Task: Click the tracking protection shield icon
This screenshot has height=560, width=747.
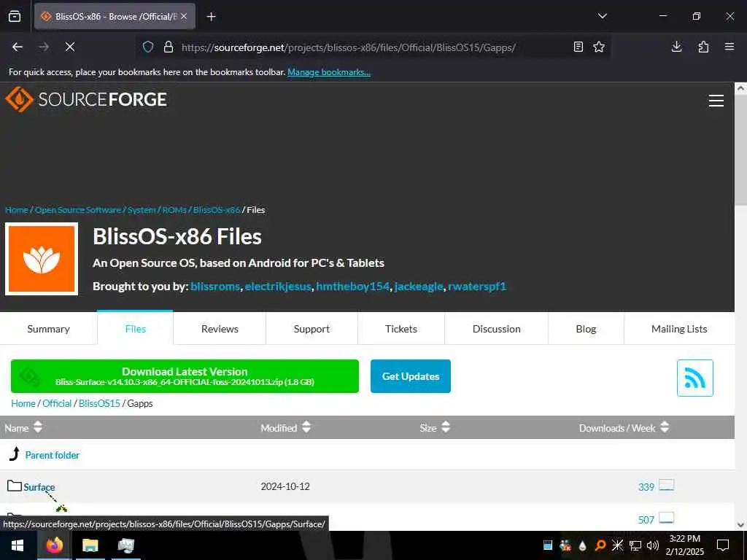Action: click(x=148, y=47)
